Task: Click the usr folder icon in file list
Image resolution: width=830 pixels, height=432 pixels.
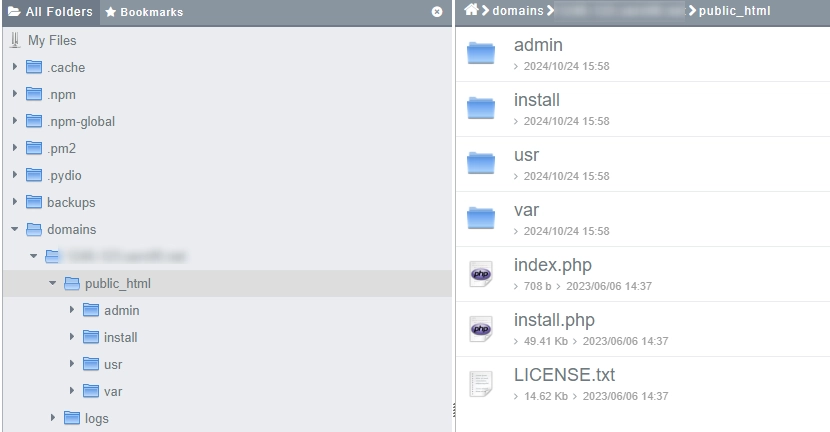Action: pos(481,164)
